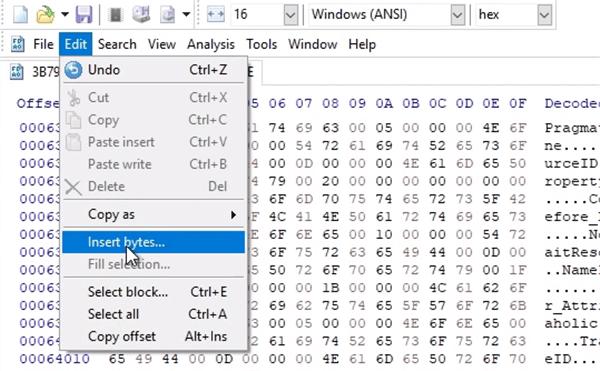Choose Copy Ctrl+C in the Edit menu
Screen dimensions: 600x371
pyautogui.click(x=153, y=120)
